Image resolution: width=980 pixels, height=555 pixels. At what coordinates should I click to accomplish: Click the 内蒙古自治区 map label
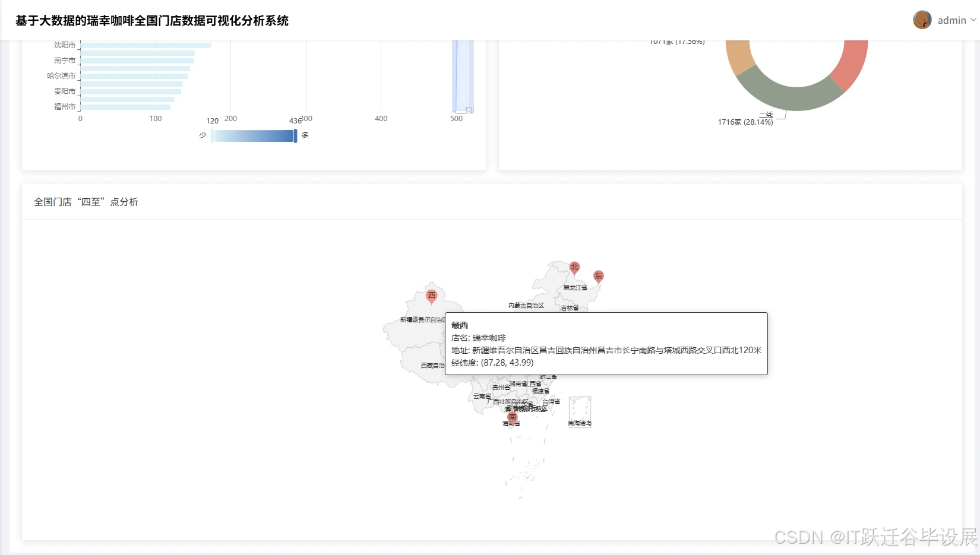click(x=526, y=306)
